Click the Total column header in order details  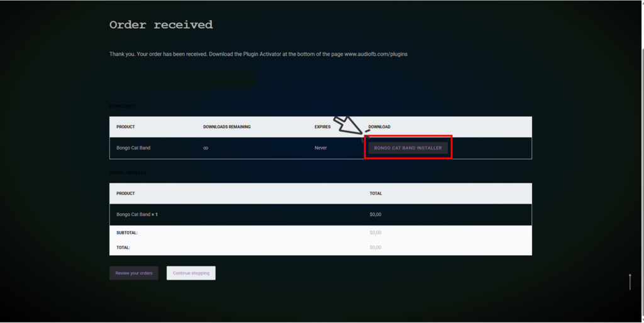point(375,194)
